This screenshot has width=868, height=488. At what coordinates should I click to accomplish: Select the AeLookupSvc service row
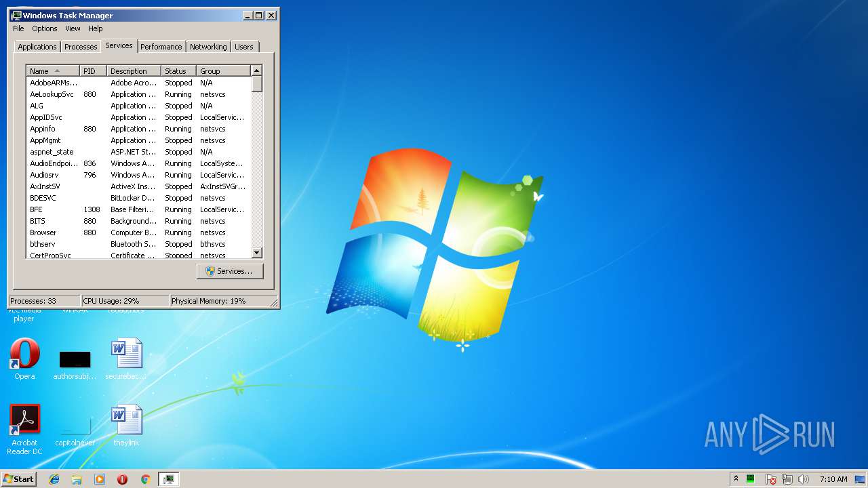(x=138, y=94)
